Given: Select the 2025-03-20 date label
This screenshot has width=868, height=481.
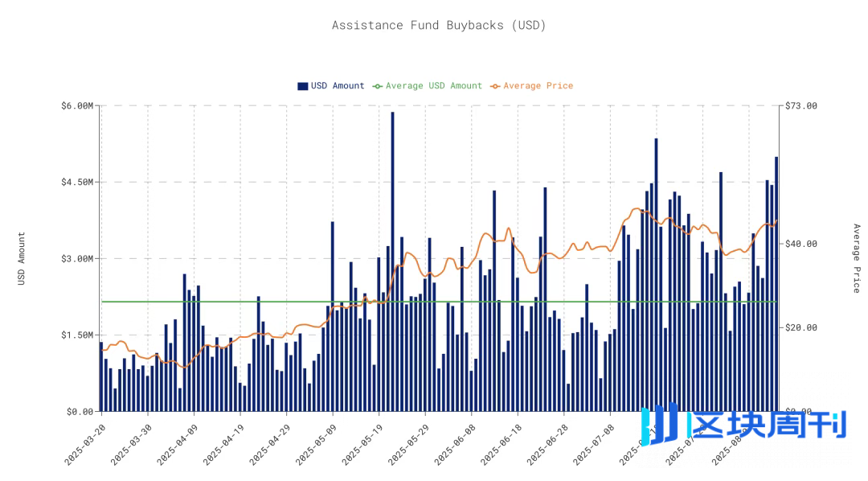Looking at the screenshot, I should click(x=84, y=441).
